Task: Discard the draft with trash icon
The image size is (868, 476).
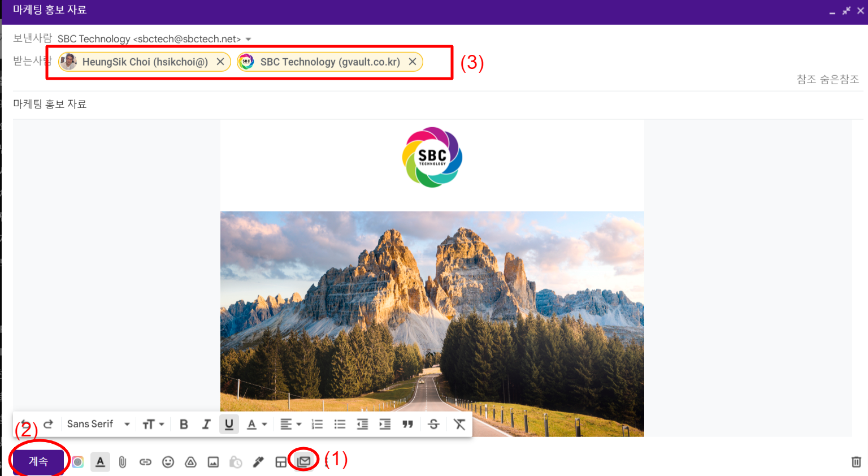Action: coord(856,462)
